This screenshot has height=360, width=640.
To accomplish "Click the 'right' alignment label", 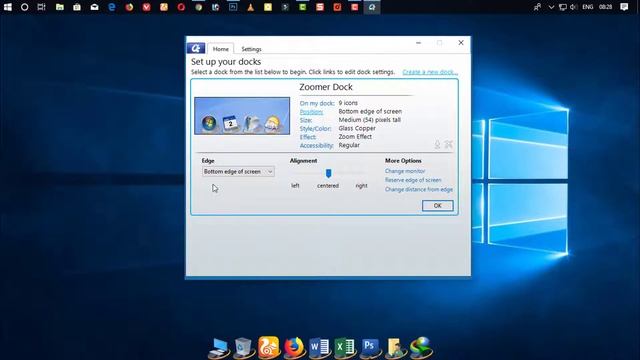I will click(361, 186).
